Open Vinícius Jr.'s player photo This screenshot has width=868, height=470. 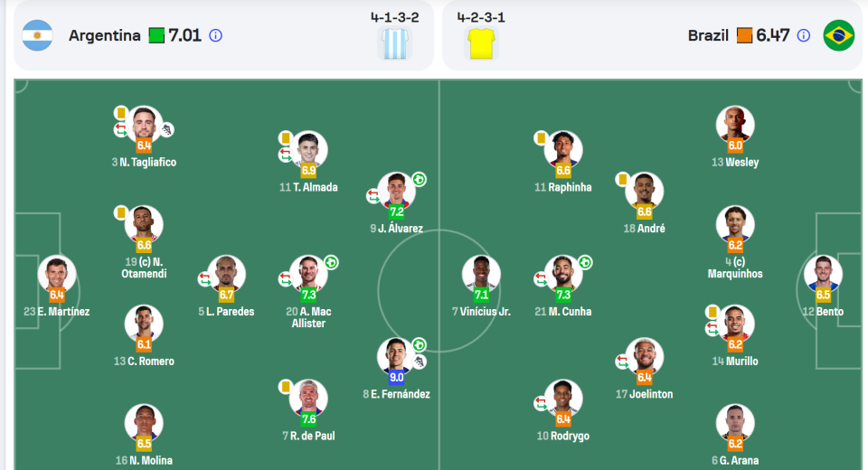481,274
